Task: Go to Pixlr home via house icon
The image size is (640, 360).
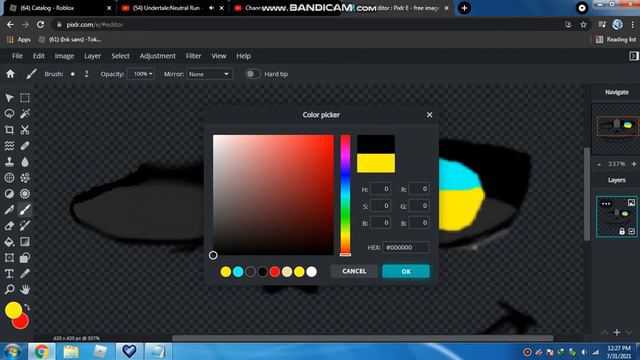Action: (x=10, y=74)
